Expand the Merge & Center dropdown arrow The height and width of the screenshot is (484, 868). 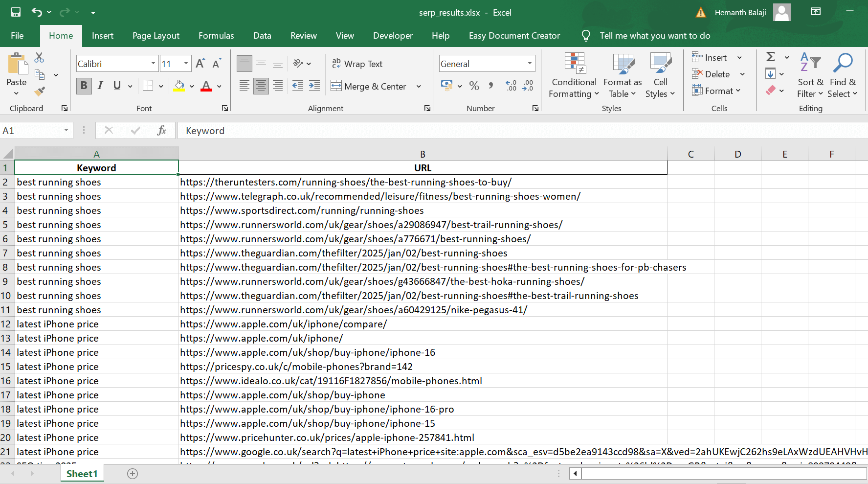pyautogui.click(x=419, y=86)
